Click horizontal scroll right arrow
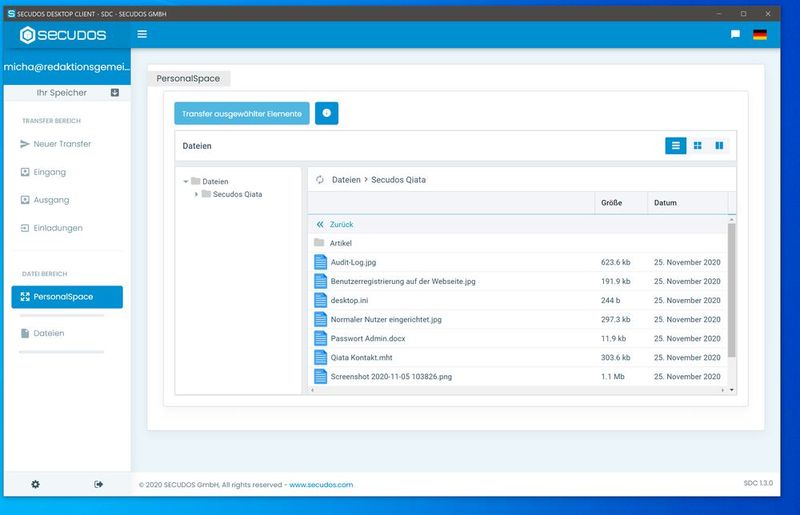 coord(722,390)
